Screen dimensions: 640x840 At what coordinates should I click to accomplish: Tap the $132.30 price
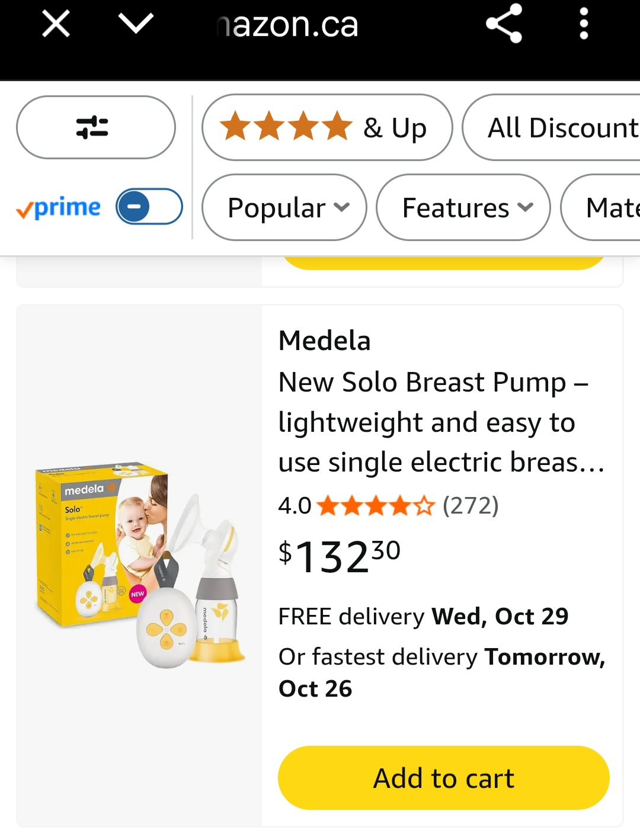point(340,556)
